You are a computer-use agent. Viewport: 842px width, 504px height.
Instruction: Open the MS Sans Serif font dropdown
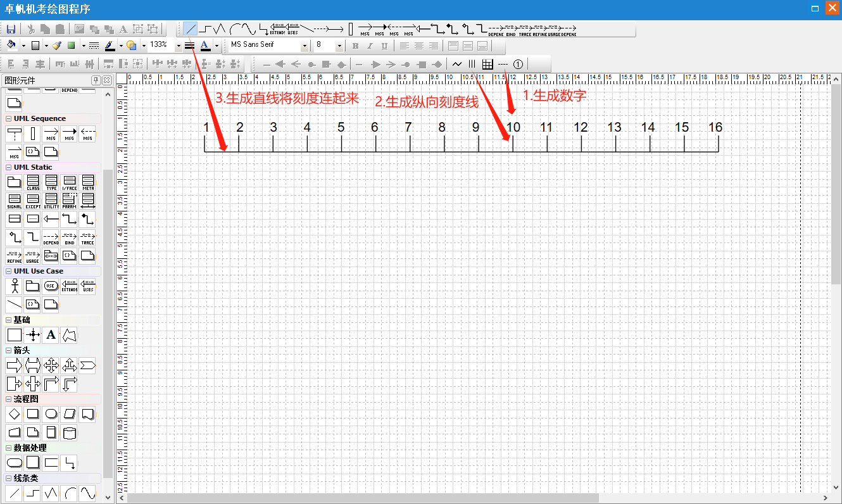coord(305,46)
